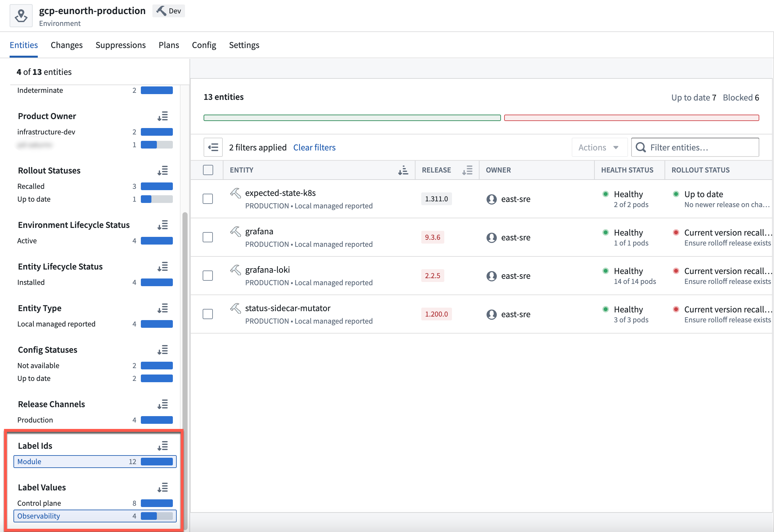774x532 pixels.
Task: Open the Config tab
Action: point(204,45)
